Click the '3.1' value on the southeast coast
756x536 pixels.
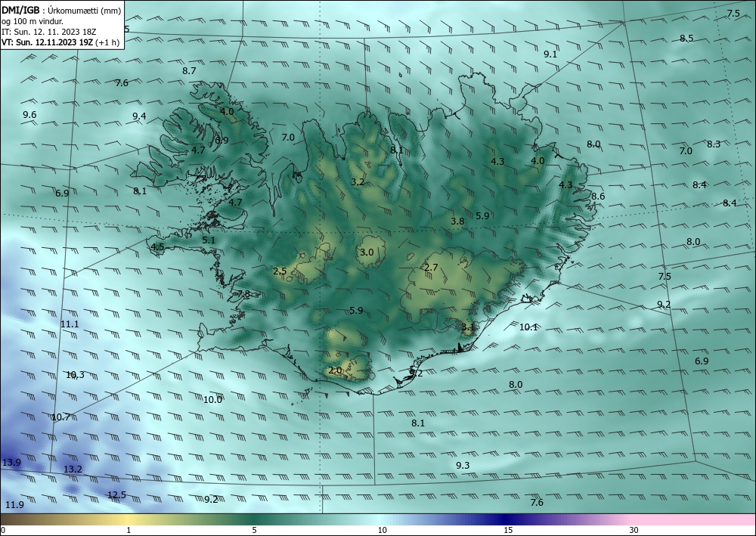pos(468,327)
